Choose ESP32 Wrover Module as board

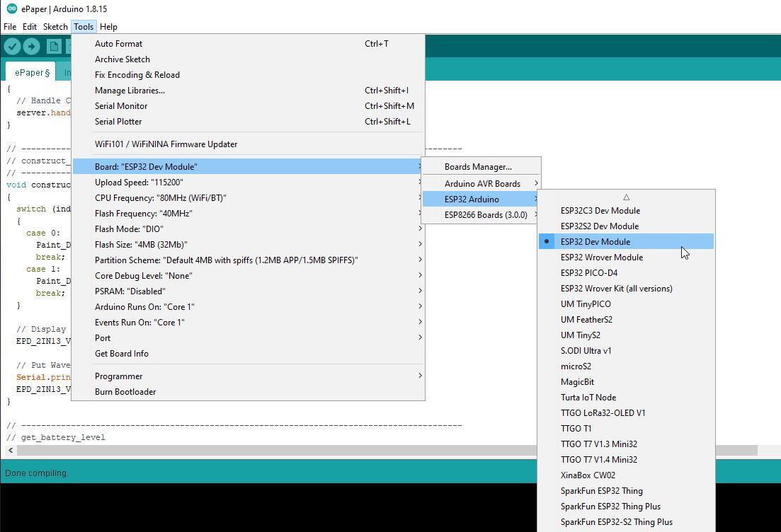[x=601, y=258]
